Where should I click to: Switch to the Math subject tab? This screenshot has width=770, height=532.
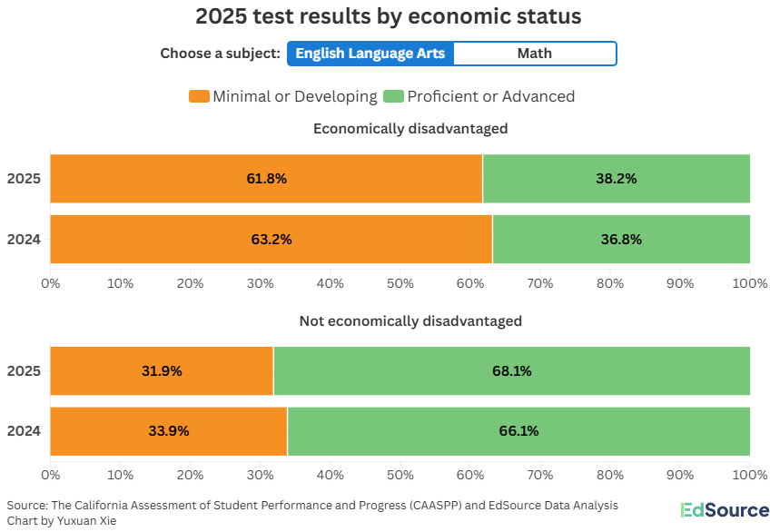click(x=534, y=54)
